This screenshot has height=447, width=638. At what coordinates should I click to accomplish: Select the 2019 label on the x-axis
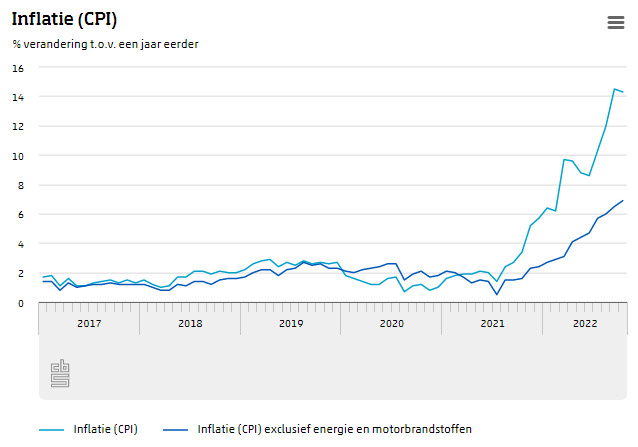[291, 324]
